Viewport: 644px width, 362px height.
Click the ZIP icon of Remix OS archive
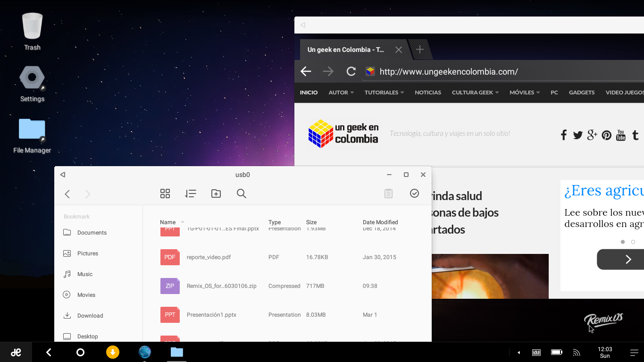[x=170, y=286]
